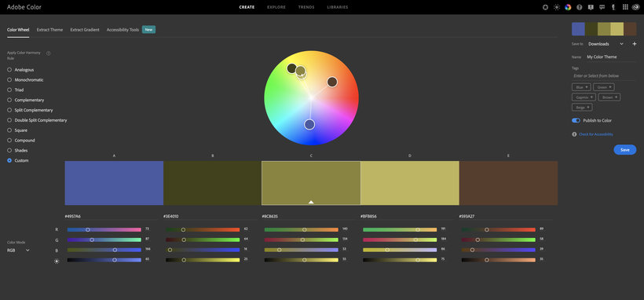Select the Shades harmony rule

pyautogui.click(x=17, y=151)
